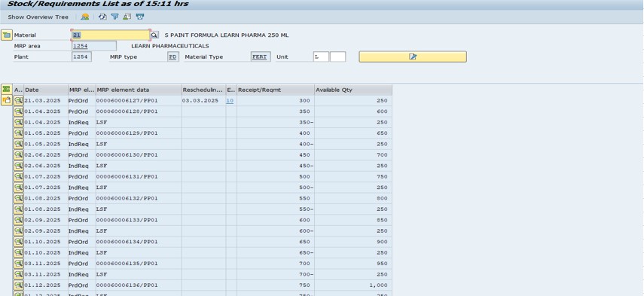Open details icon for 01.07.2025 IndReq row
The width and height of the screenshot is (644, 296).
click(x=19, y=188)
